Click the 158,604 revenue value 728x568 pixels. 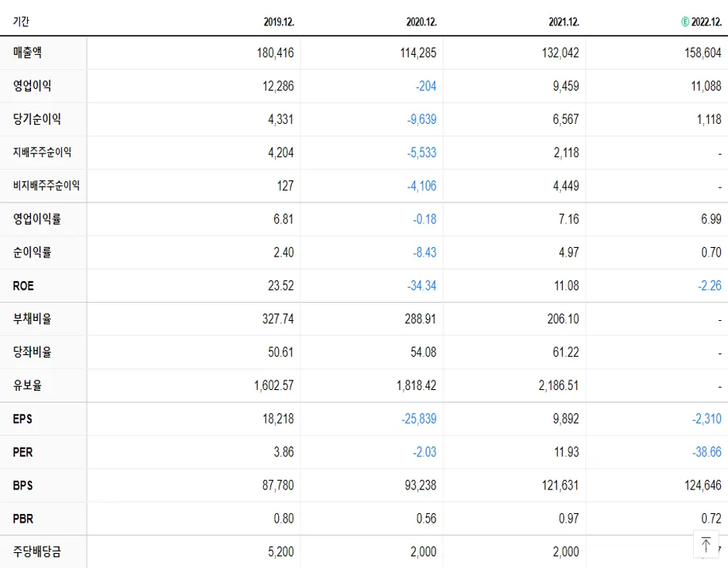703,53
